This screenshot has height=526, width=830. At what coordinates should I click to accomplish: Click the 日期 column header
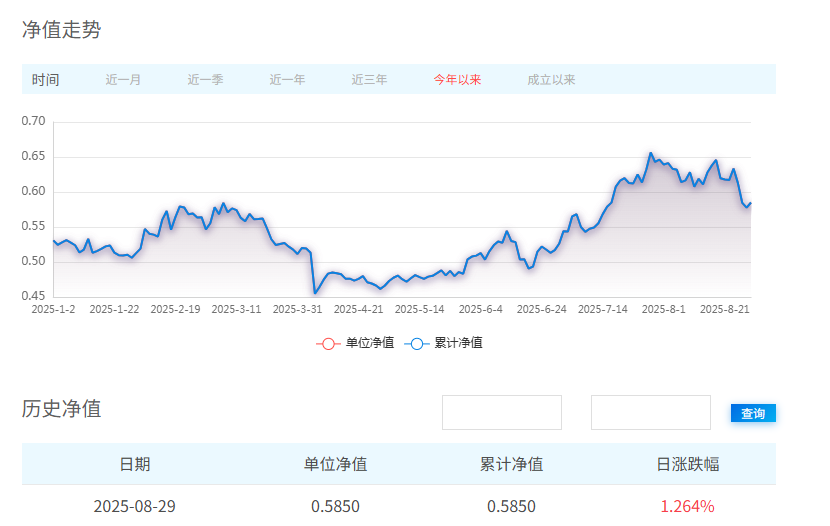(x=135, y=464)
